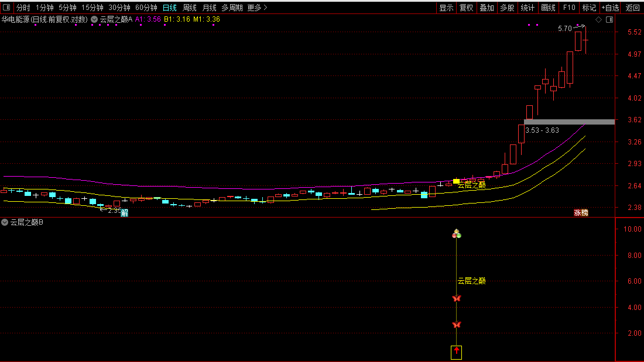644x362 pixels.
Task: Switch to 周线 weekly chart
Action: [x=189, y=8]
